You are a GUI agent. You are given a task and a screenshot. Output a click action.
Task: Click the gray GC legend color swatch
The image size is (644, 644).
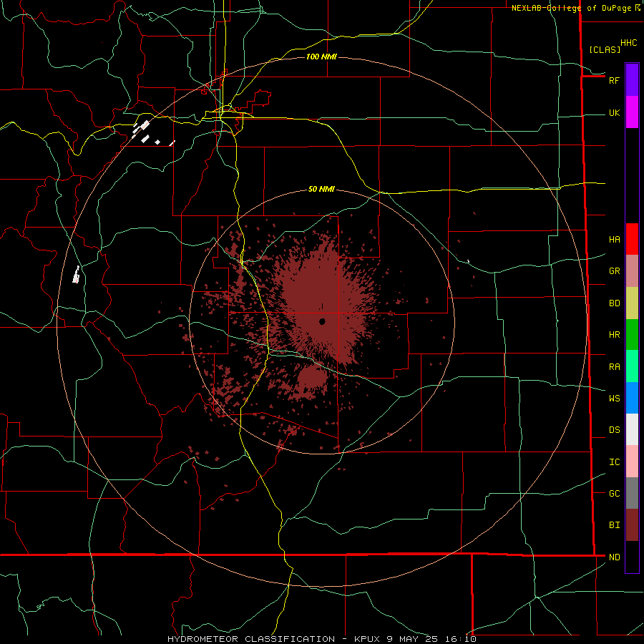(x=632, y=493)
